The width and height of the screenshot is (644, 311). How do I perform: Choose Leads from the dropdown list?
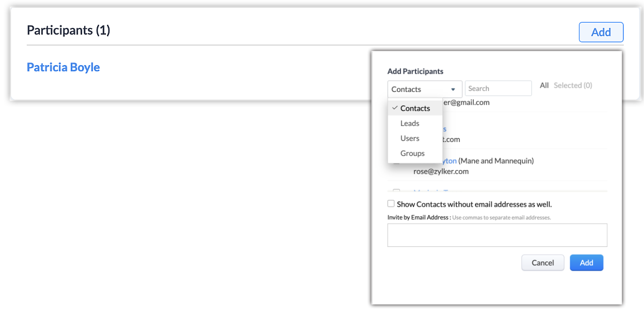410,123
